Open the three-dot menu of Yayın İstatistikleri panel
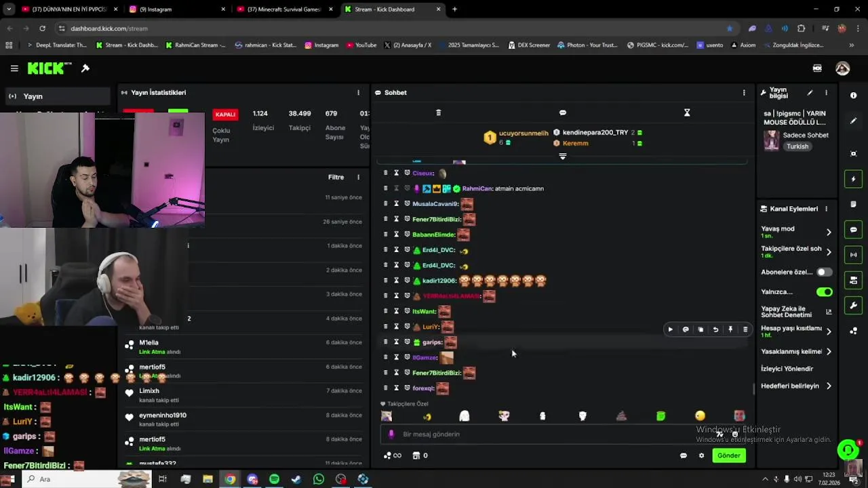This screenshot has width=868, height=488. click(x=359, y=93)
